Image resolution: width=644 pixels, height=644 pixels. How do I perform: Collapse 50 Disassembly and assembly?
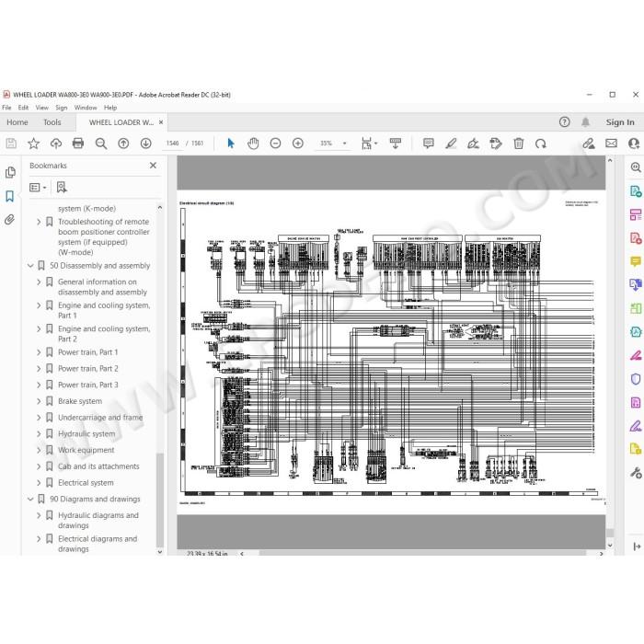pos(30,266)
